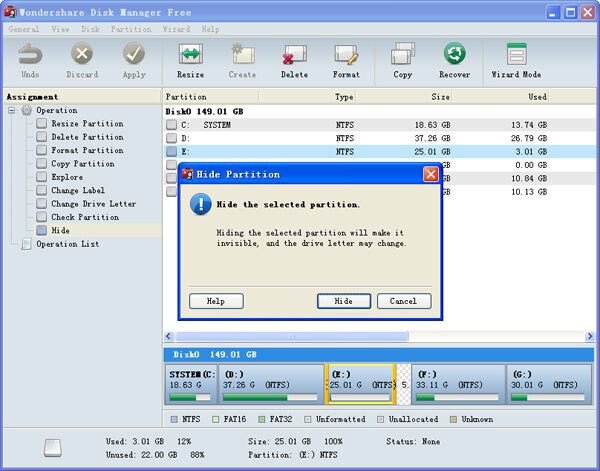Click the info icon in Hide Partition dialog
This screenshot has width=600, height=471.
pyautogui.click(x=201, y=204)
